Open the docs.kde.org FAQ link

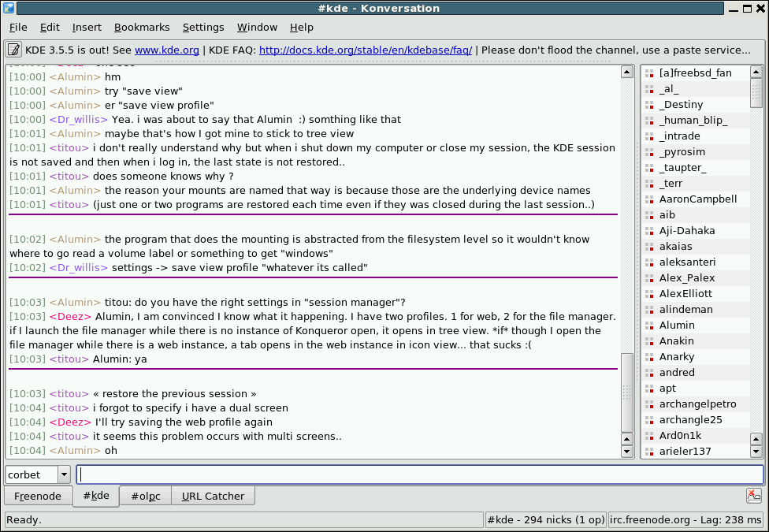[366, 50]
